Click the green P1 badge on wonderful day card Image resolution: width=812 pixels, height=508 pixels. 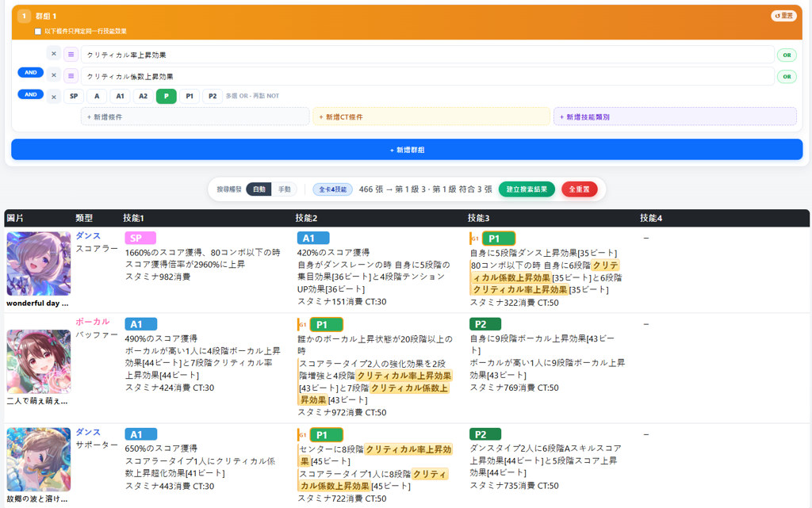(x=498, y=239)
